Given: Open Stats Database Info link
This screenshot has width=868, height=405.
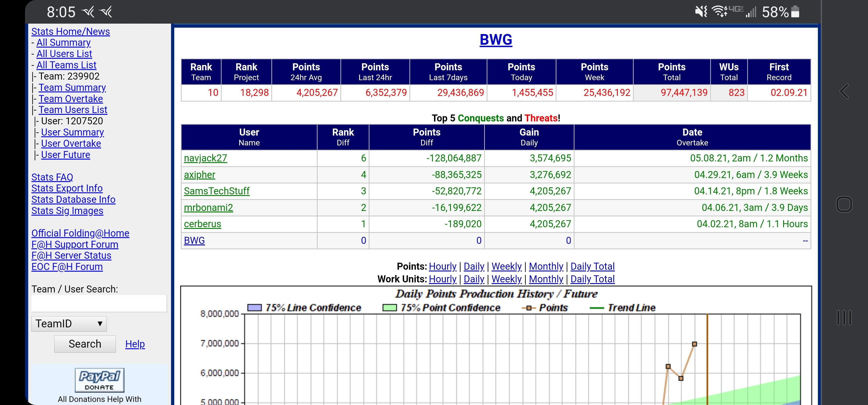Looking at the screenshot, I should coord(73,199).
